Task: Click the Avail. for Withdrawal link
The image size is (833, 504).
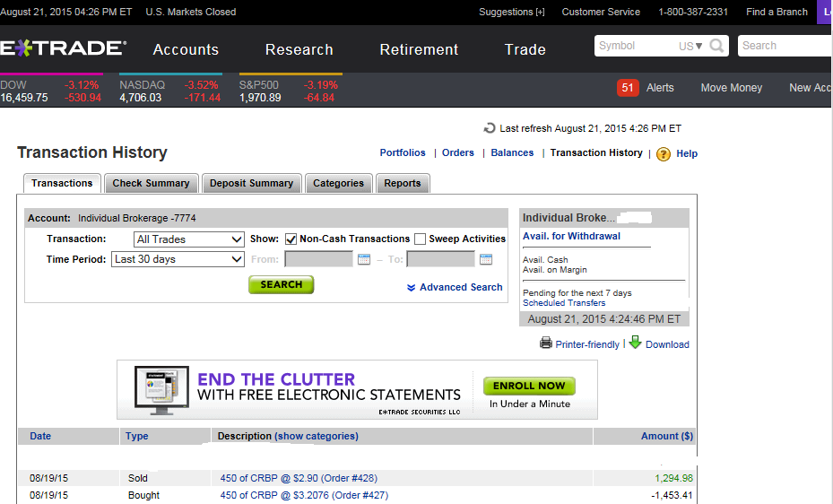Action: click(572, 237)
